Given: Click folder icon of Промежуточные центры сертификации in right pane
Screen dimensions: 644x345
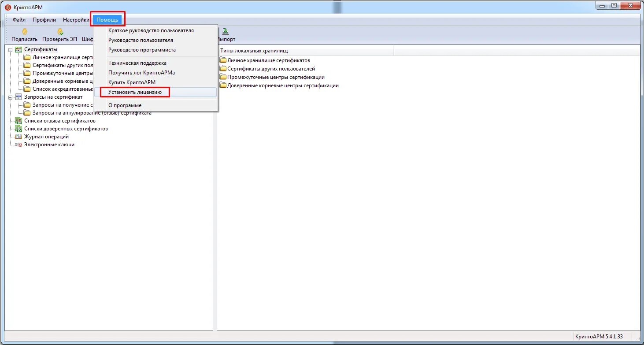Looking at the screenshot, I should pos(223,77).
